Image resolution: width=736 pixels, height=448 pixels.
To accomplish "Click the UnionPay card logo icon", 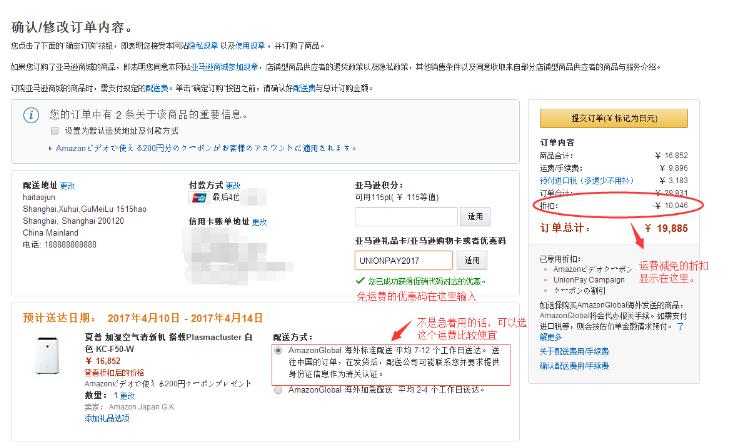I will (197, 197).
